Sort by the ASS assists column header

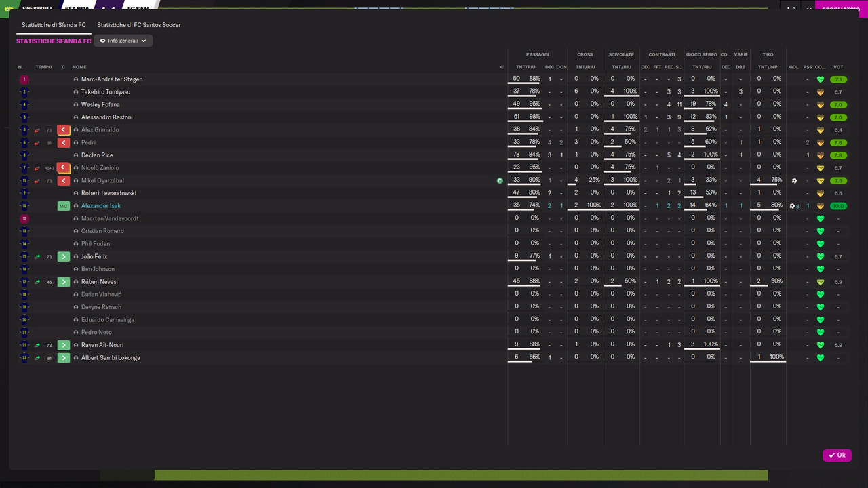(x=808, y=67)
